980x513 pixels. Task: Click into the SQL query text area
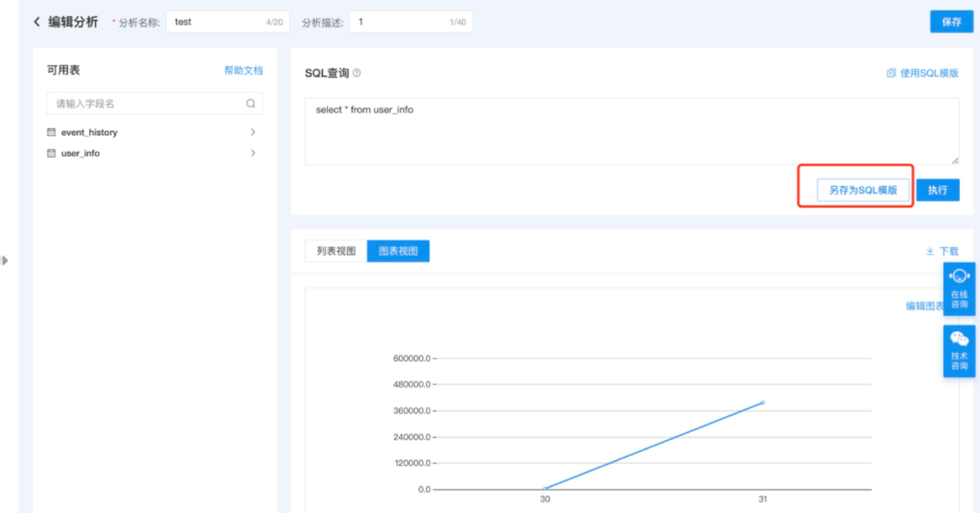tap(632, 132)
